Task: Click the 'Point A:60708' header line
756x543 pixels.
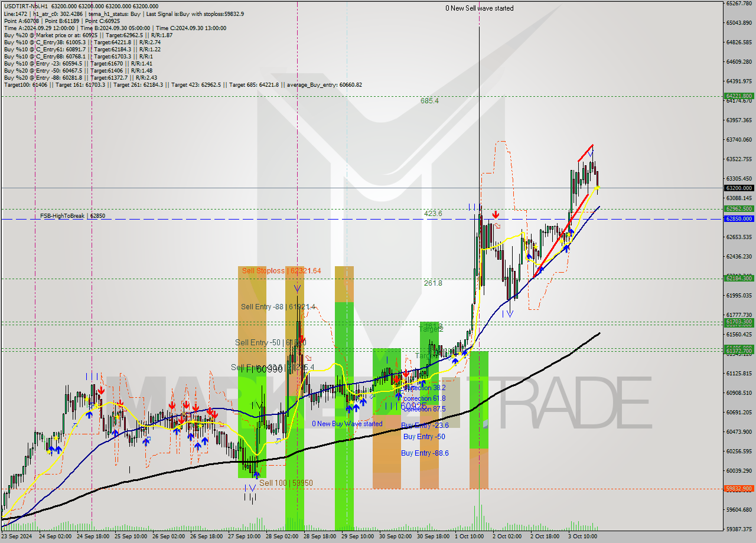Action: pyautogui.click(x=62, y=21)
